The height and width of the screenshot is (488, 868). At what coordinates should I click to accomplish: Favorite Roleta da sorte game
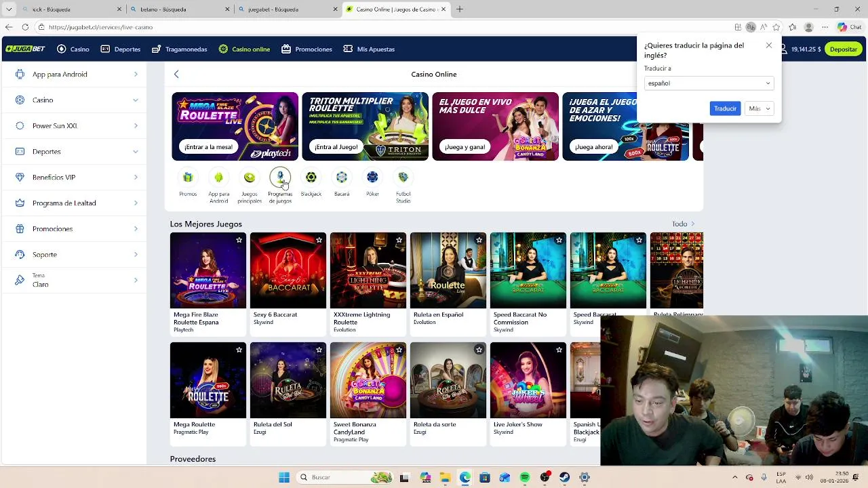tap(479, 350)
